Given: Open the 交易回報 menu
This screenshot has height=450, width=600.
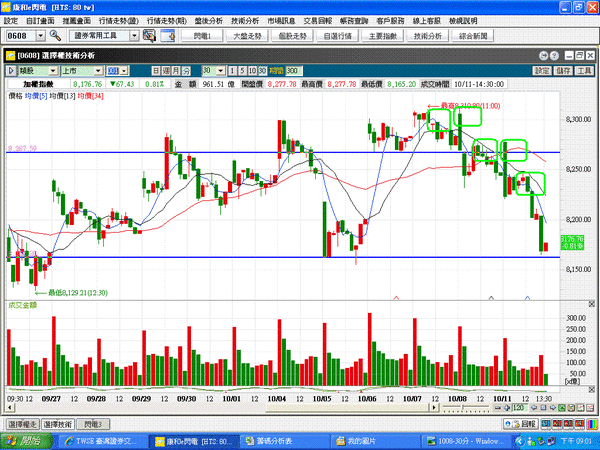Looking at the screenshot, I should tap(318, 21).
